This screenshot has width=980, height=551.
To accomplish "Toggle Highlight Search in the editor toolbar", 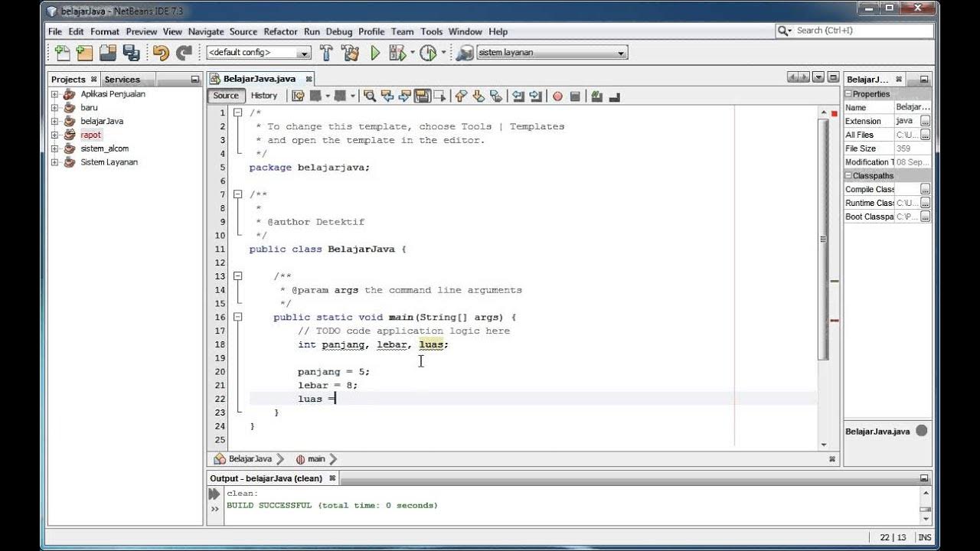I will [x=422, y=96].
